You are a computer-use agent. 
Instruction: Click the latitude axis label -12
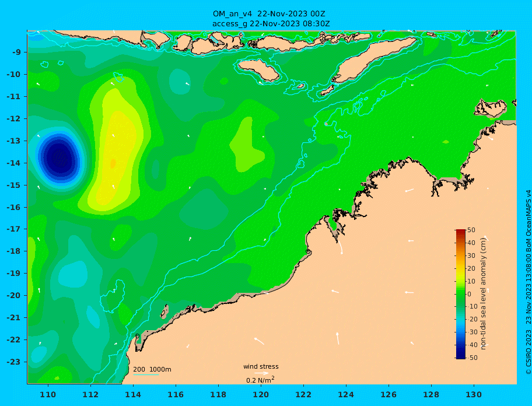(x=14, y=119)
